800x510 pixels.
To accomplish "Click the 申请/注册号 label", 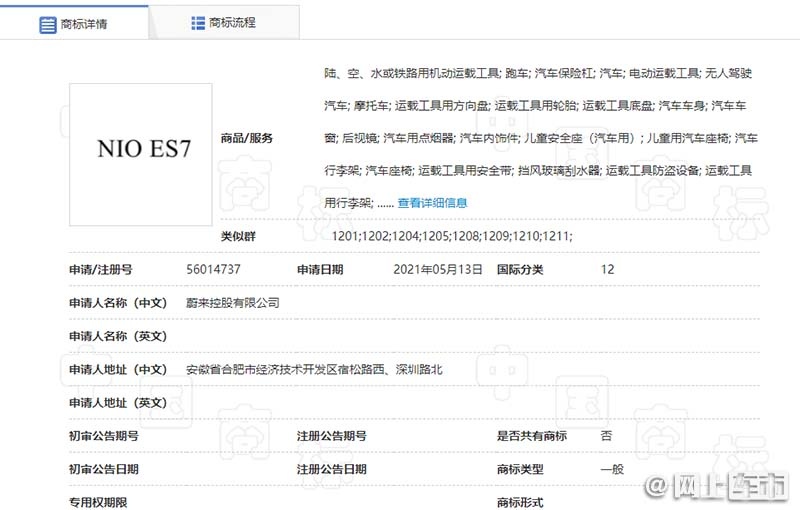I will pos(101,269).
